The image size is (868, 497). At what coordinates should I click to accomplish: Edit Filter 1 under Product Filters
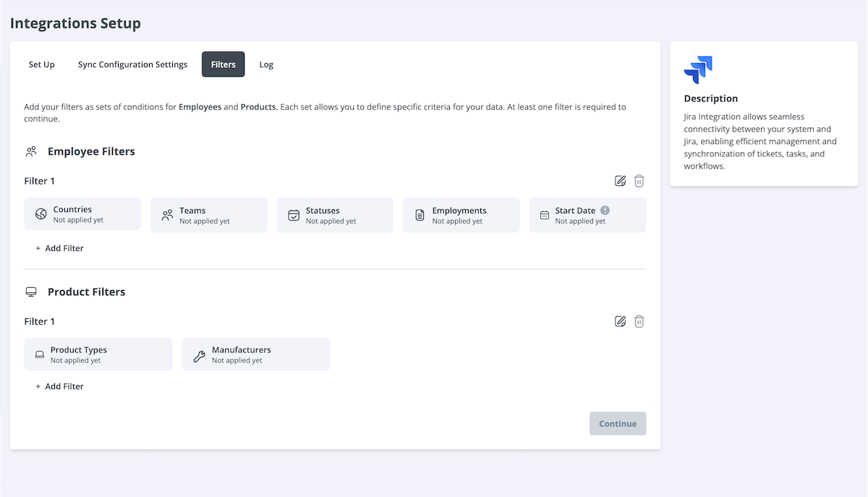620,321
